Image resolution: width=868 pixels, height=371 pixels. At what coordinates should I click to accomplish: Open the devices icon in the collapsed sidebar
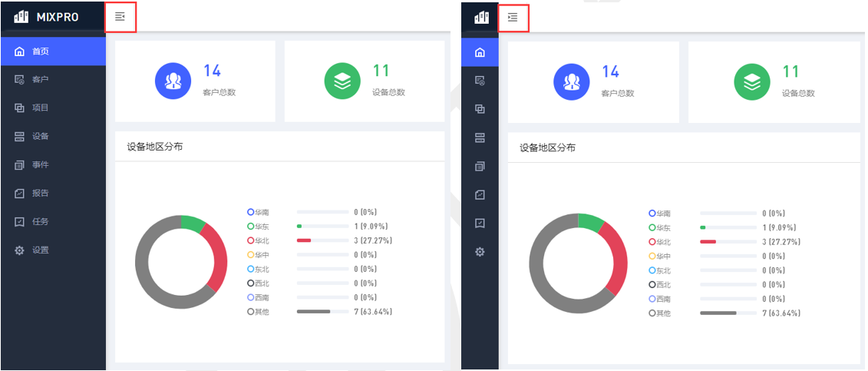pyautogui.click(x=480, y=137)
